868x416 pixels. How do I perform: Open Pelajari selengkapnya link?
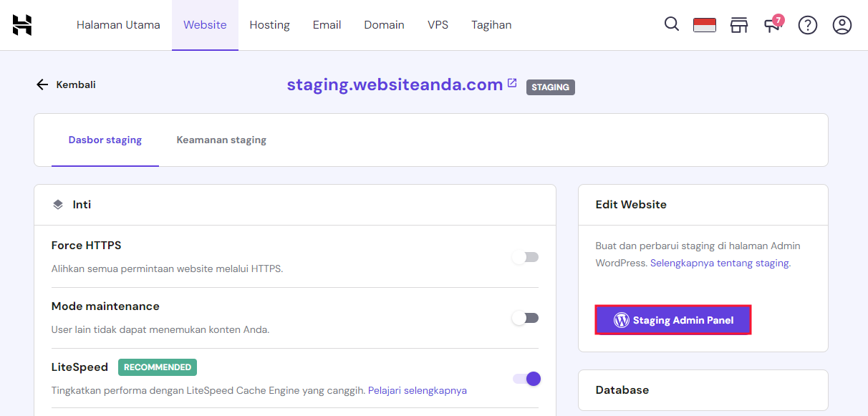click(418, 390)
